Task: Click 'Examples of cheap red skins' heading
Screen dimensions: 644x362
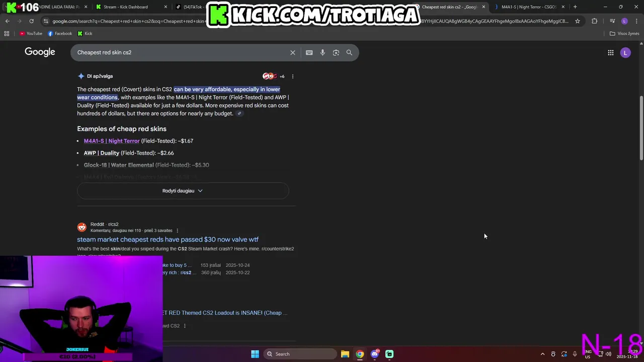Action: (x=122, y=129)
